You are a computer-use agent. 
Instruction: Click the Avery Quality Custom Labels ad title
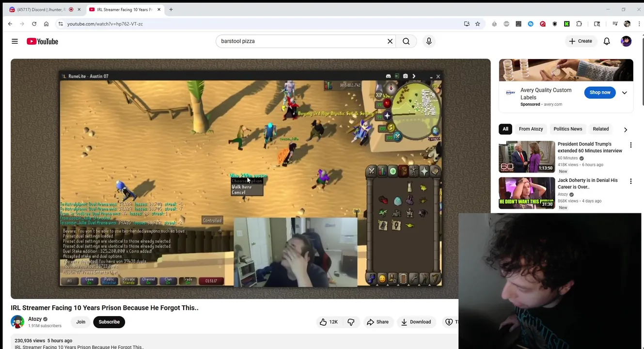tap(546, 94)
